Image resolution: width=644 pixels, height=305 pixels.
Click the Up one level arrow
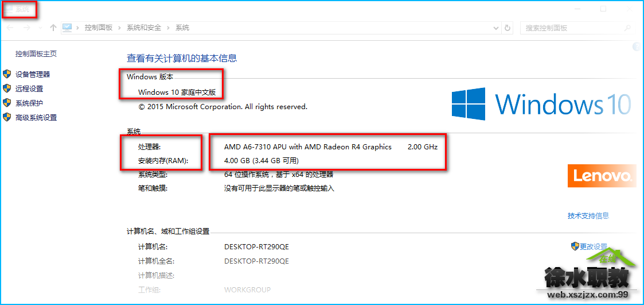click(53, 28)
